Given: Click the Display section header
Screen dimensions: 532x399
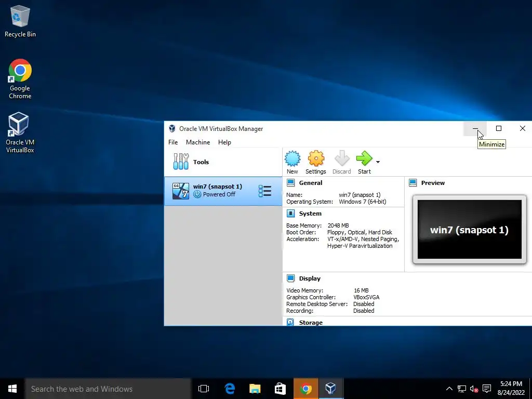Looking at the screenshot, I should (x=310, y=278).
